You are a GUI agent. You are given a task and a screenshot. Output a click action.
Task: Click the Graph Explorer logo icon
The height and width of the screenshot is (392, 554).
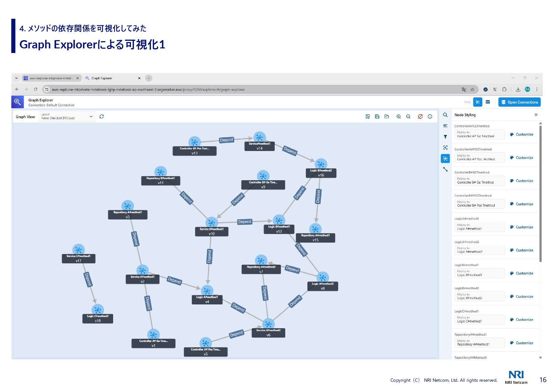(x=17, y=102)
